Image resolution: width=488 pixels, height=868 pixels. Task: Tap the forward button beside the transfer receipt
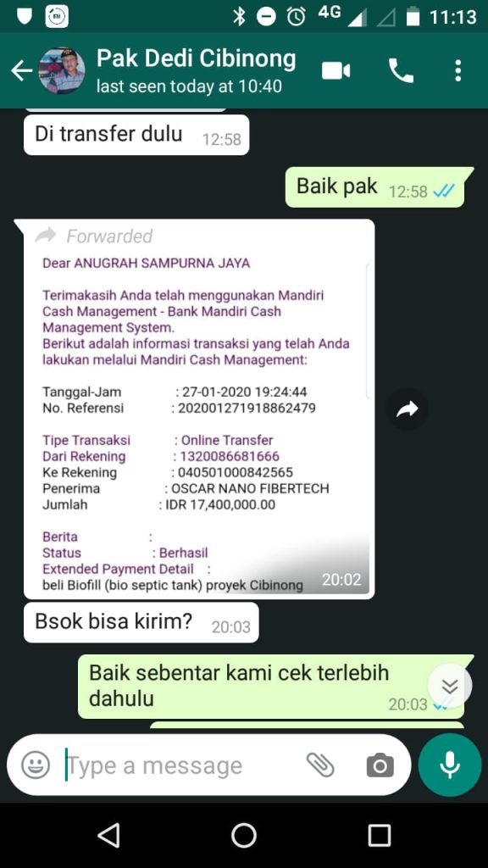(x=408, y=409)
